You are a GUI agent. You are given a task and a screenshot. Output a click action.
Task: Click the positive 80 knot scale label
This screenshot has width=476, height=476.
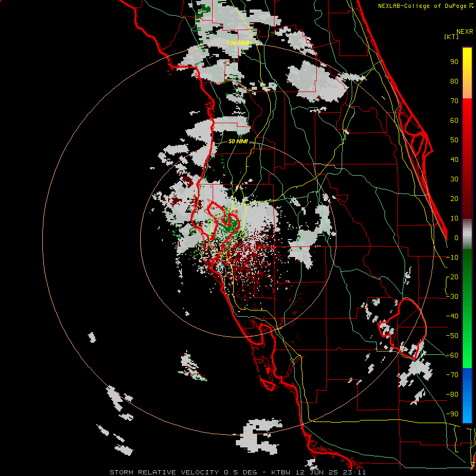454,81
